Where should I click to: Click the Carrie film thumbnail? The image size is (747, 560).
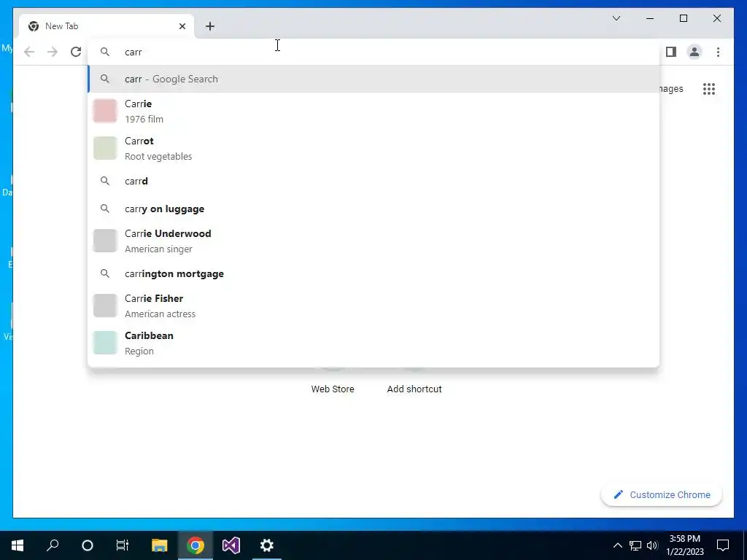105,111
